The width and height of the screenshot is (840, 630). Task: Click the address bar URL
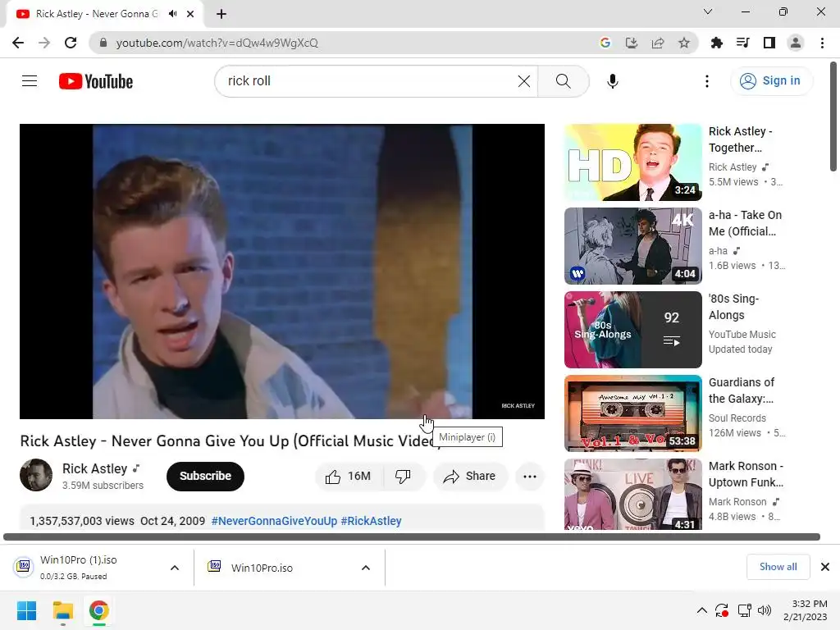coord(217,43)
